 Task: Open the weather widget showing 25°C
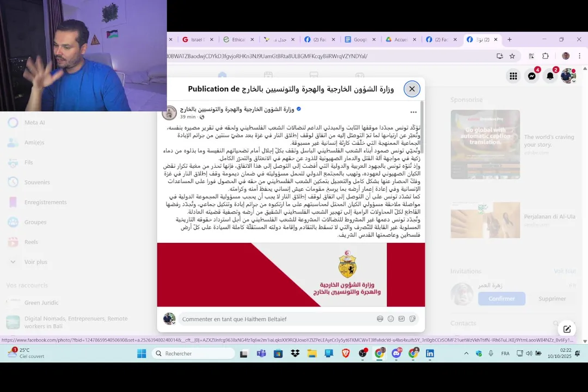point(26,353)
